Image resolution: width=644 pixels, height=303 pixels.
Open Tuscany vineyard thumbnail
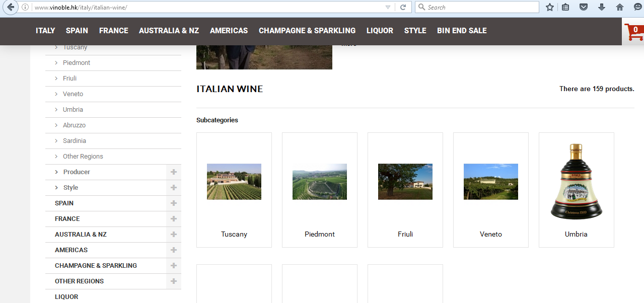234,182
